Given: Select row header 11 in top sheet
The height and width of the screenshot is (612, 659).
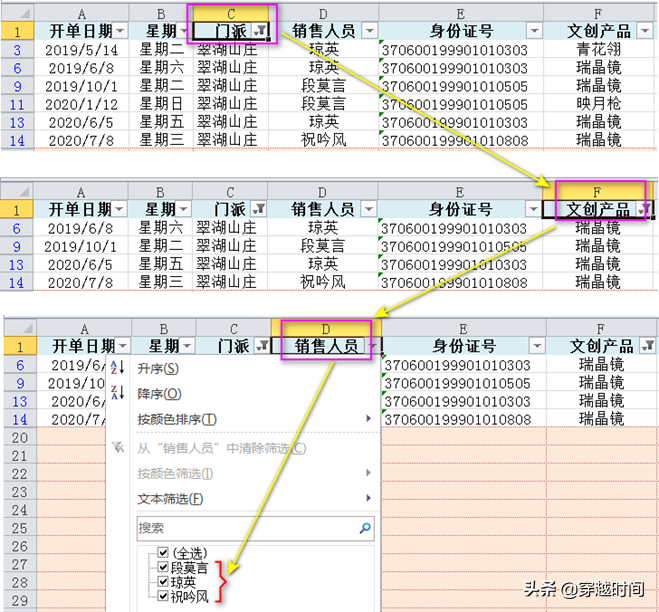Looking at the screenshot, I should click(17, 104).
